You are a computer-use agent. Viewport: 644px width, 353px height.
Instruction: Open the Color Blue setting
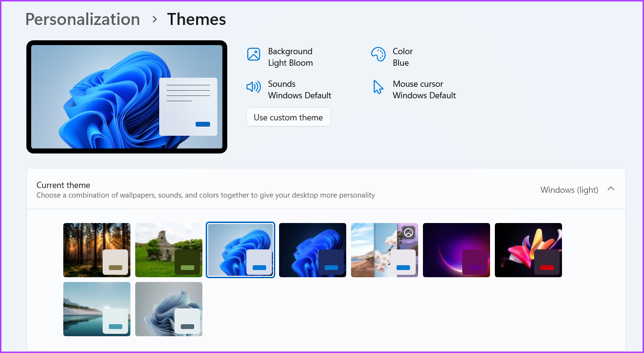point(402,57)
